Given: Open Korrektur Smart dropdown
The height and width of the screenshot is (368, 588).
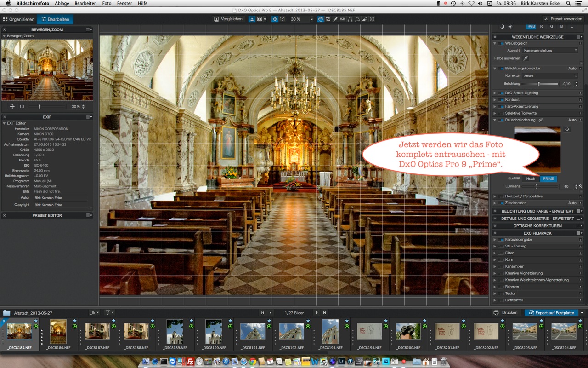Looking at the screenshot, I should point(550,75).
